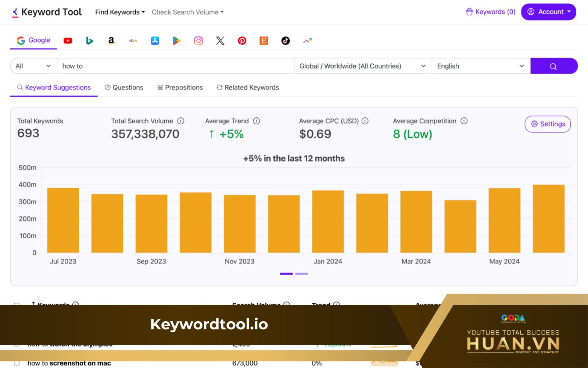This screenshot has width=588, height=368.
Task: Open the Prepositions tab
Action: click(x=180, y=88)
